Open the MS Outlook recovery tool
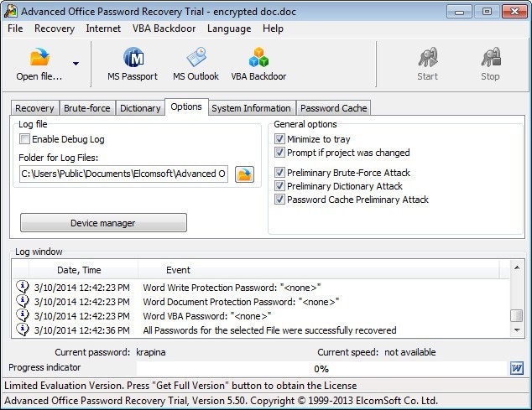The width and height of the screenshot is (532, 410). click(196, 64)
